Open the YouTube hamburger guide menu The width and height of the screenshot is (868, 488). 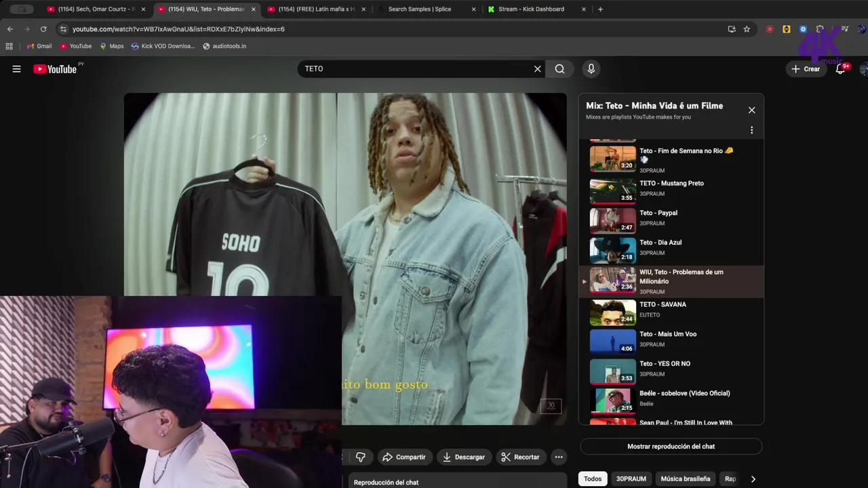[16, 68]
